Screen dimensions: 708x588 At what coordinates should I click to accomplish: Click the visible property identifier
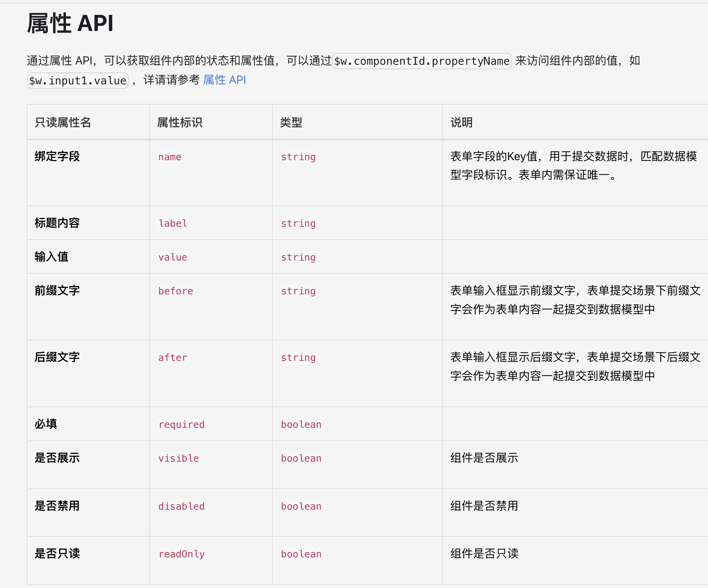coord(179,458)
